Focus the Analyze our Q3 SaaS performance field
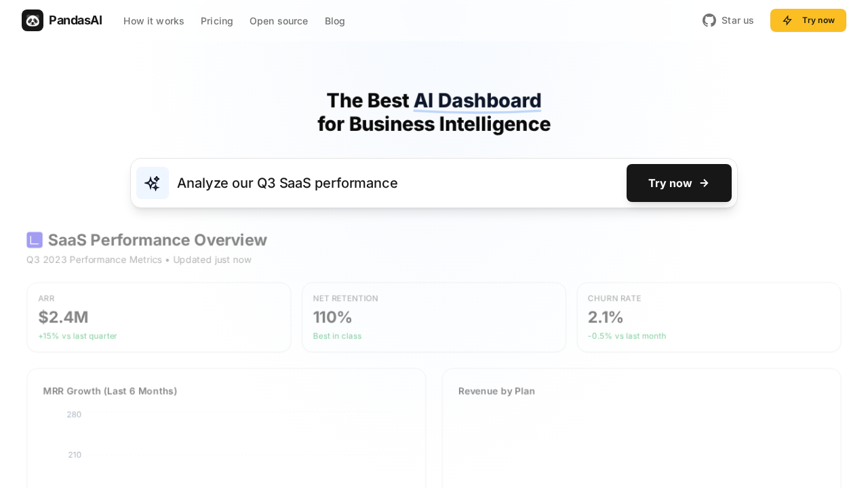 (x=393, y=183)
